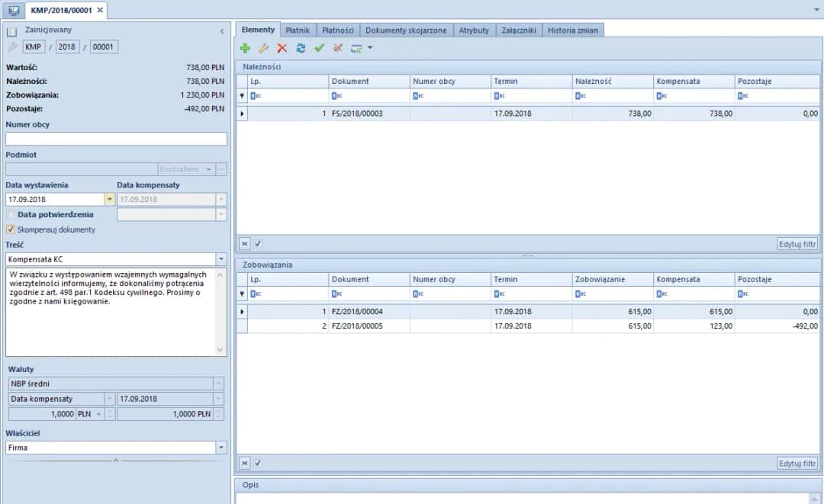
Task: Open the Właściciel Firma dropdown
Action: [x=221, y=448]
